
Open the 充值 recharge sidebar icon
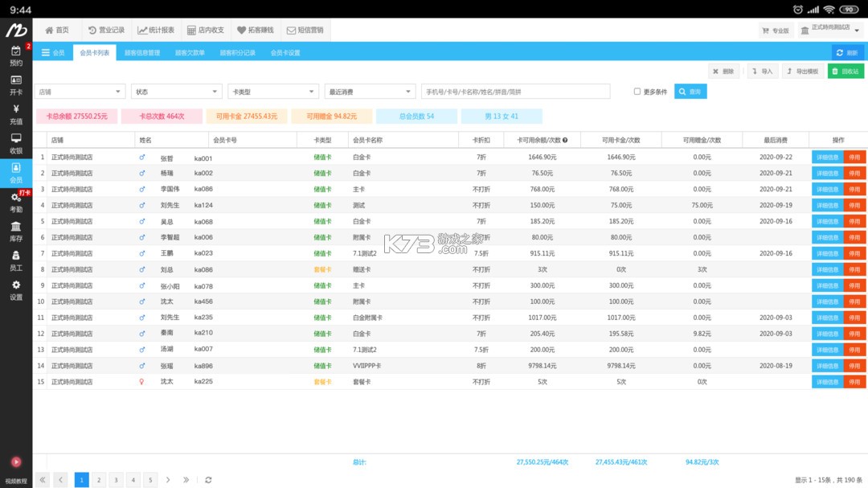[16, 115]
